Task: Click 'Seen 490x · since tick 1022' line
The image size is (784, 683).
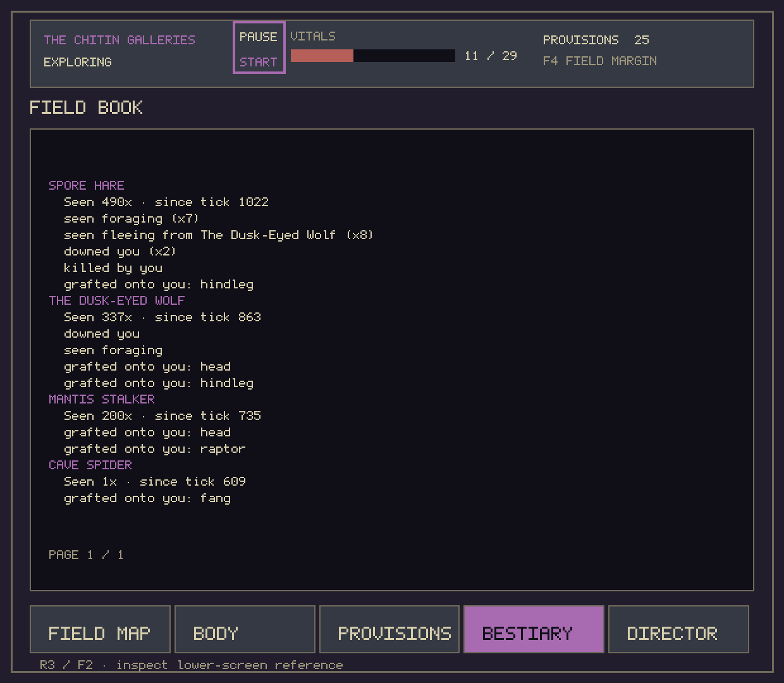Action: coord(166,202)
